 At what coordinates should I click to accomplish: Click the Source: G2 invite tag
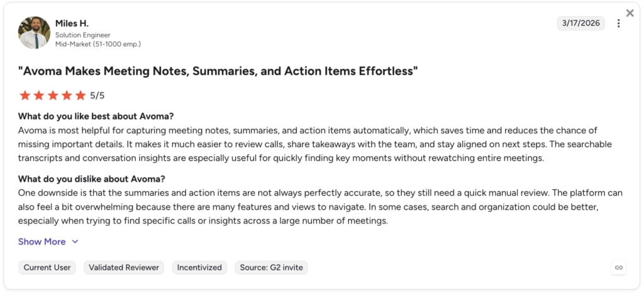pos(271,268)
